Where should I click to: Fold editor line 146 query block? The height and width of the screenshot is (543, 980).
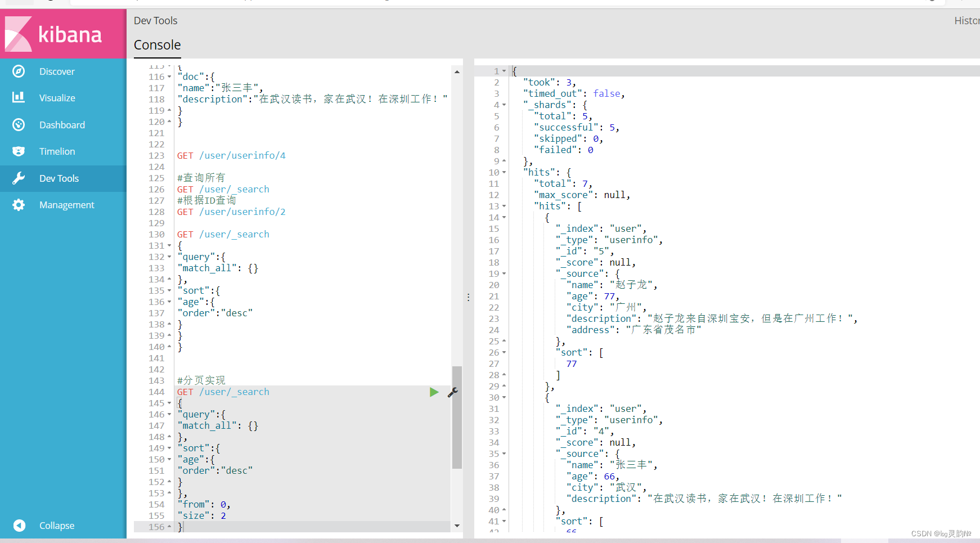169,414
